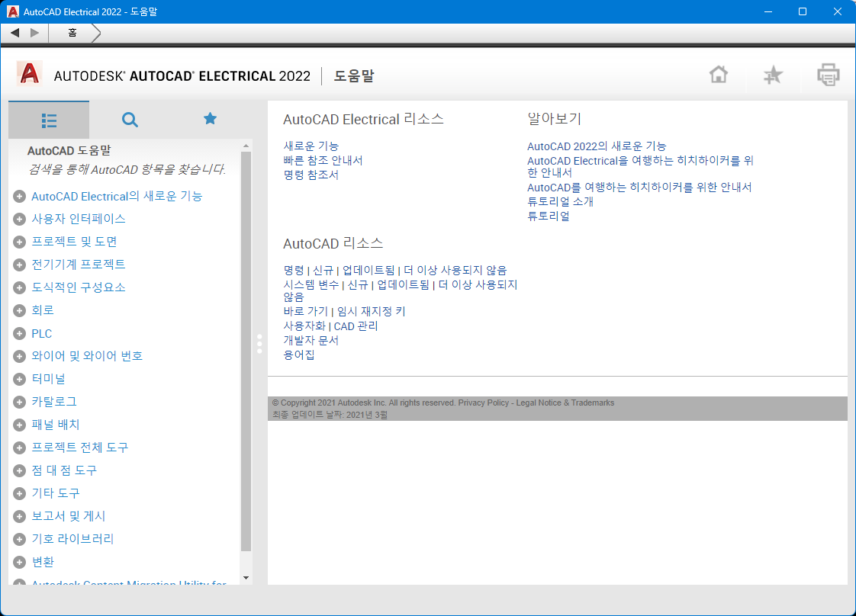856x616 pixels.
Task: Open the 튜토리얼 소개 link
Action: click(x=560, y=201)
